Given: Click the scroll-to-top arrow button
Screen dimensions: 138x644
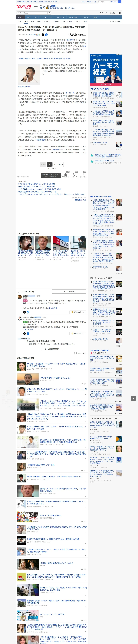Looking at the screenshot, I should [x=133, y=398].
